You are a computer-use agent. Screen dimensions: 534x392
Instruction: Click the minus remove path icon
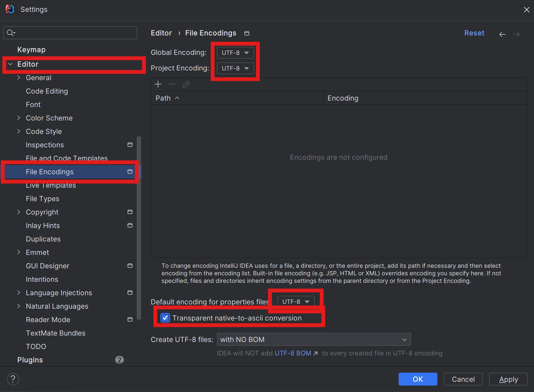pyautogui.click(x=172, y=84)
